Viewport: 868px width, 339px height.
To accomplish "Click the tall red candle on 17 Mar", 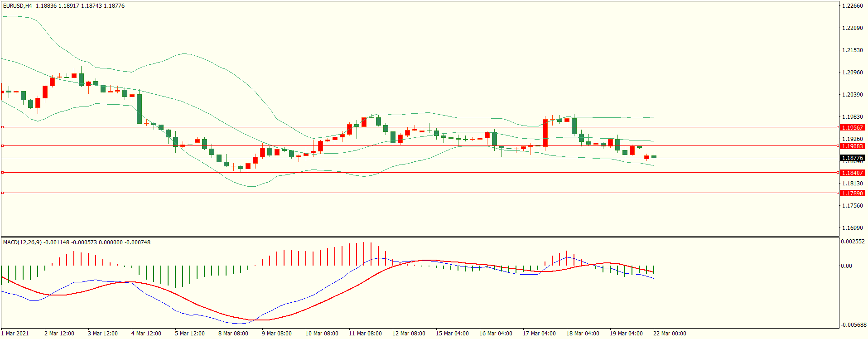I will click(545, 133).
